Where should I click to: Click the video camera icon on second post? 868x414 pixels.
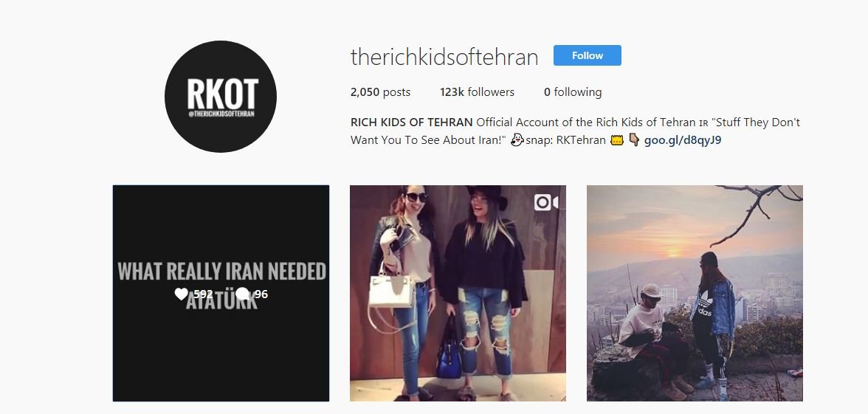coord(546,202)
